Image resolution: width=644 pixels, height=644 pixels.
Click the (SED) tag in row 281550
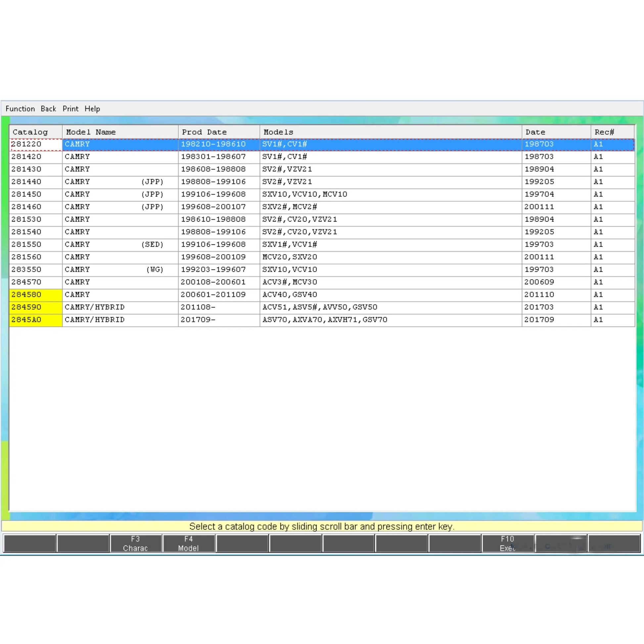[153, 245]
